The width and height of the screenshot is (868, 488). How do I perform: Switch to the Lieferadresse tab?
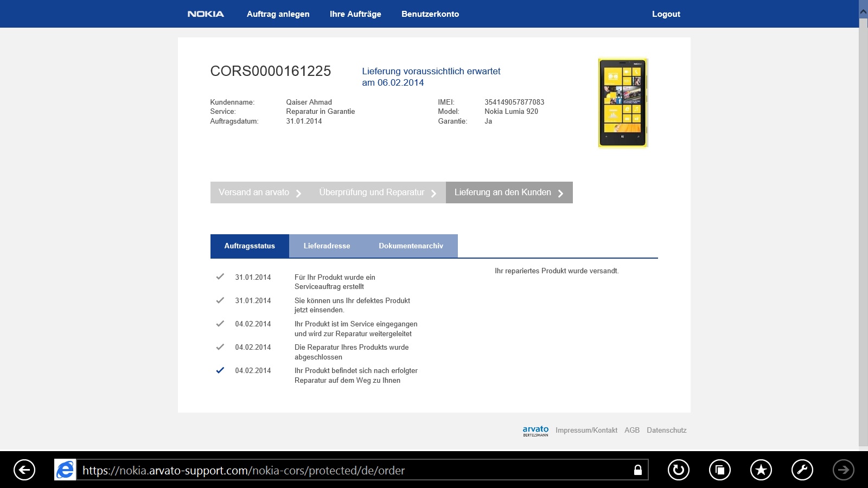[x=327, y=246]
